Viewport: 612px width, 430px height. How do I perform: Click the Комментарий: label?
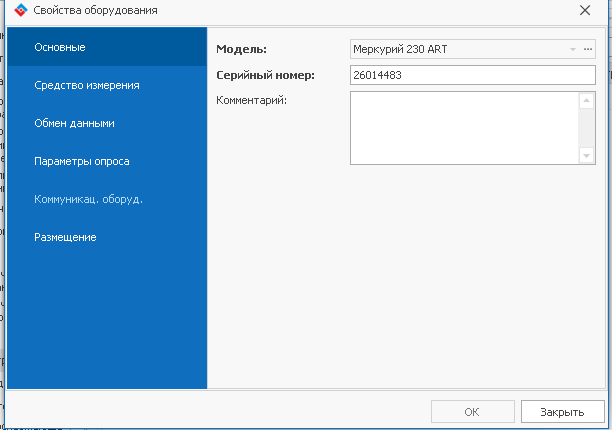point(251,100)
